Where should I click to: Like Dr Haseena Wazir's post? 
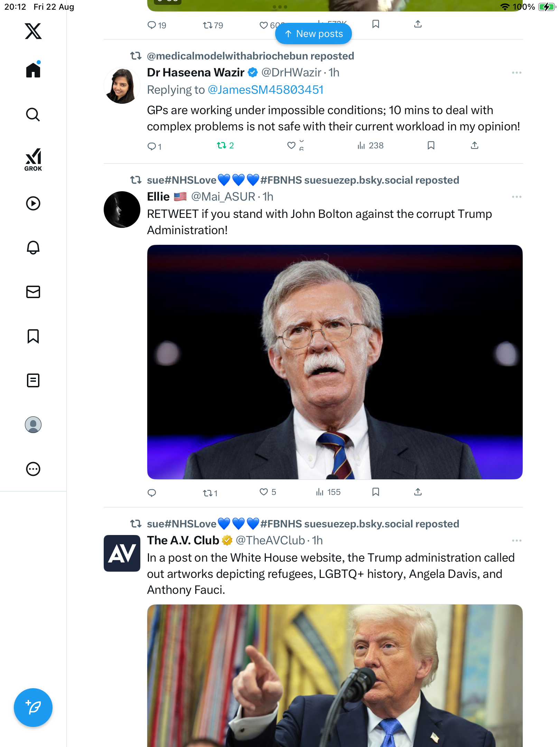pyautogui.click(x=291, y=146)
